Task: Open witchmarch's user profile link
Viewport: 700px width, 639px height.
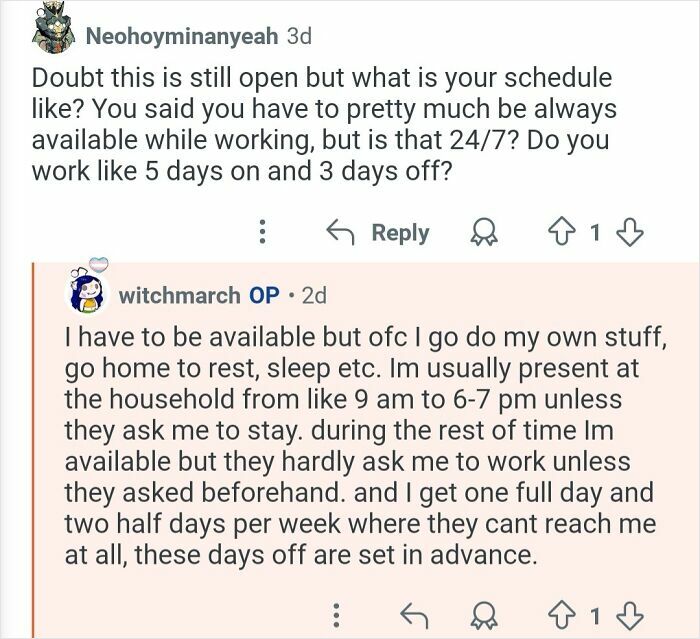Action: click(179, 295)
